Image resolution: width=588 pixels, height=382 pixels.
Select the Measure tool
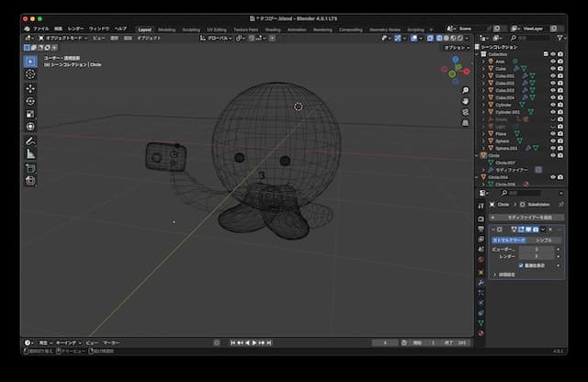(30, 154)
